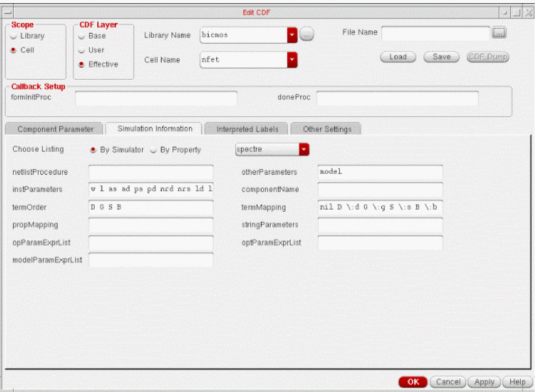
Task: Click the termMapping field
Action: [x=380, y=207]
